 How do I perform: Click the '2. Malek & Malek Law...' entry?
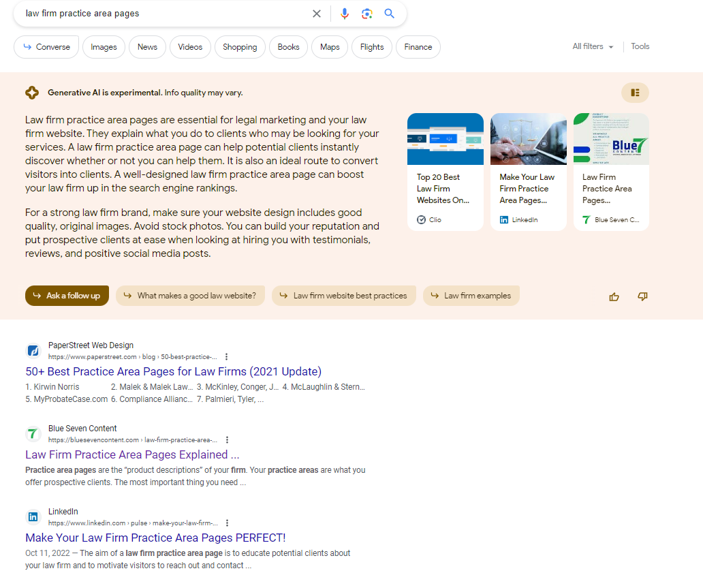pyautogui.click(x=152, y=386)
